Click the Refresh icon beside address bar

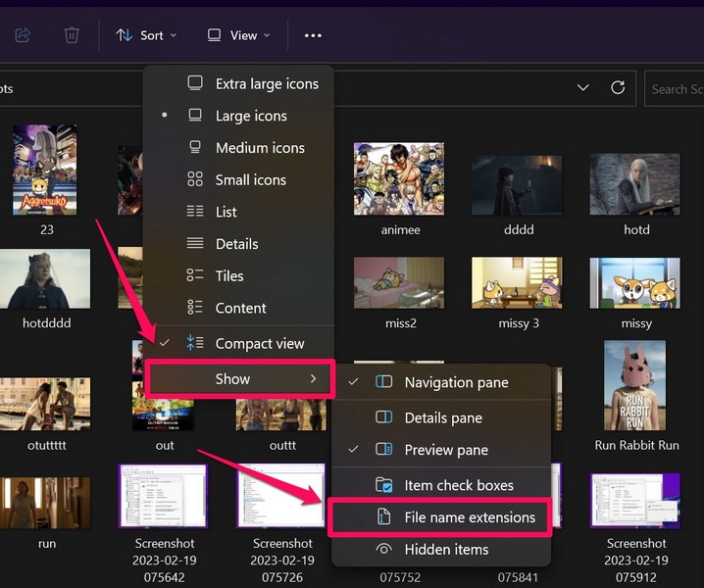pos(618,88)
